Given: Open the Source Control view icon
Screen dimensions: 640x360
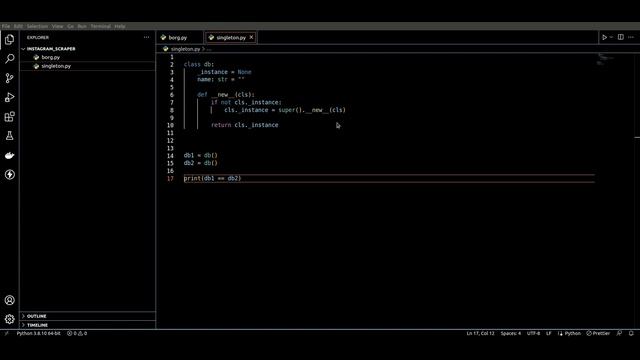Looking at the screenshot, I should coord(9,78).
